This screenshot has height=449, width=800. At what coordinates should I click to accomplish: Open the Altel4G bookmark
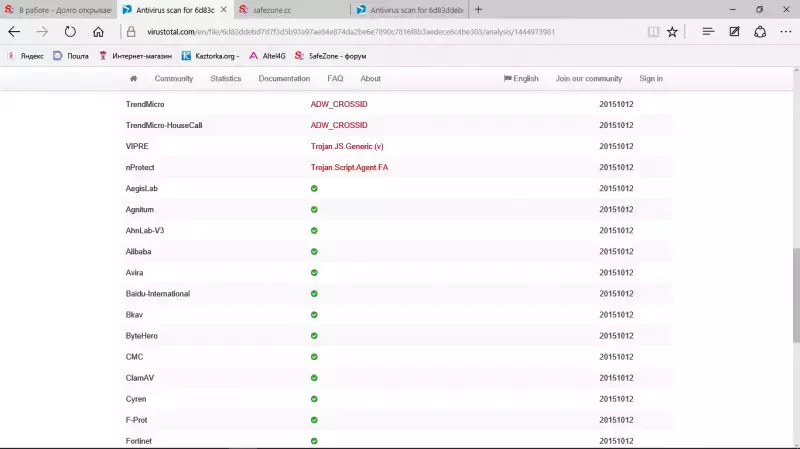tap(267, 56)
